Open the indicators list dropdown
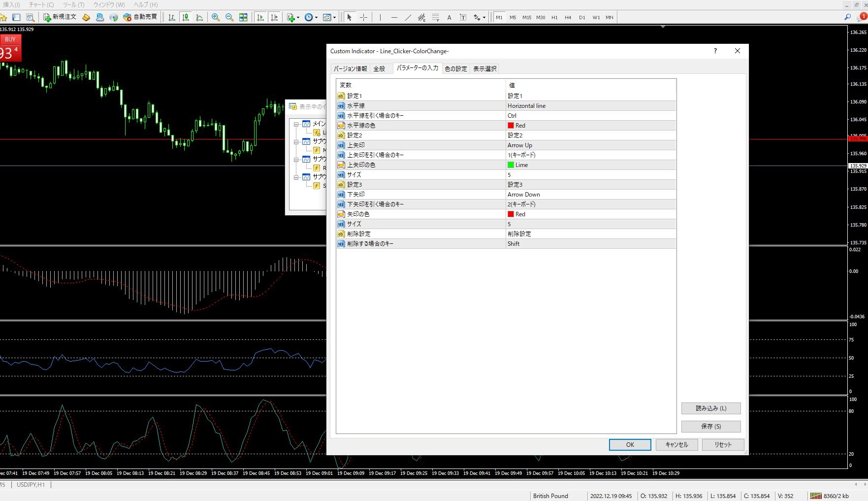The image size is (868, 501). tap(293, 17)
